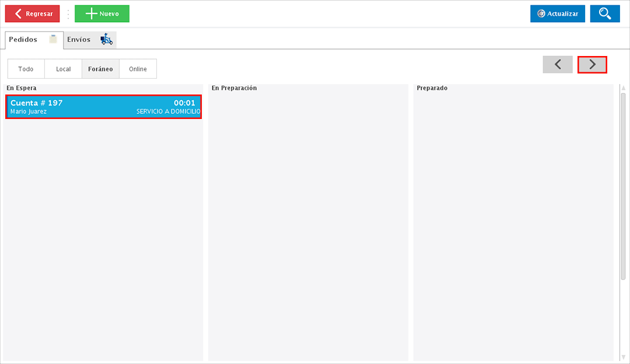Open search with the magnifying glass icon

[x=604, y=14]
